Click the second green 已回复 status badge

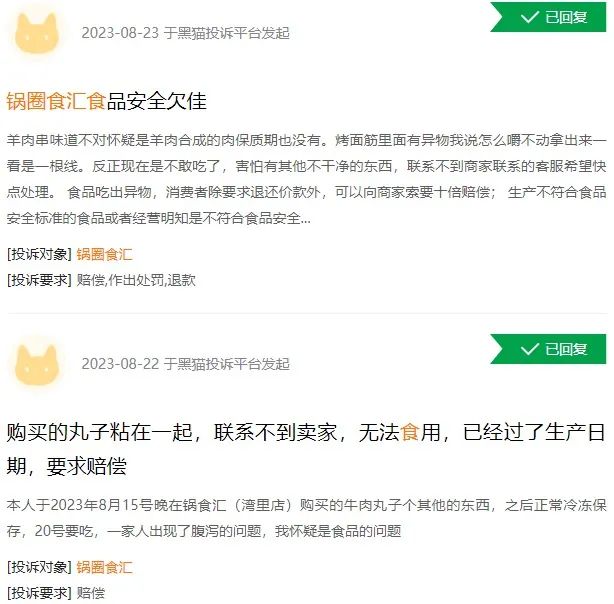548,349
